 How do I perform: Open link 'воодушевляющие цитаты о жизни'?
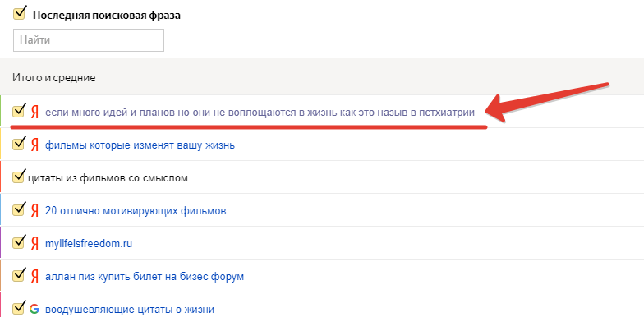coord(130,310)
